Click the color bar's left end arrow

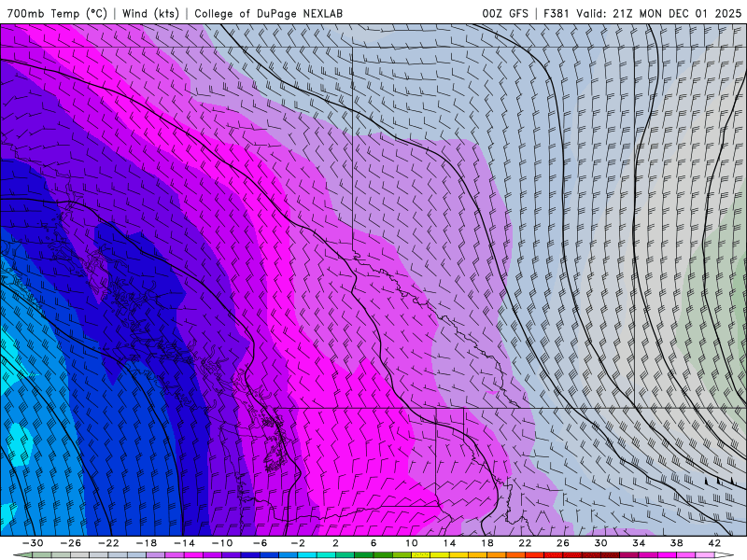coord(22,555)
